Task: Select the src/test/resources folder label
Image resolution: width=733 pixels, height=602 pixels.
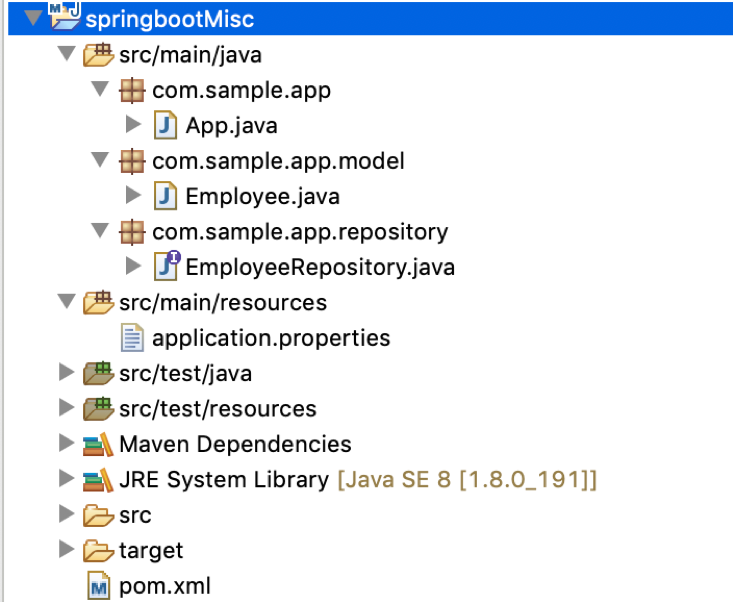Action: [218, 409]
